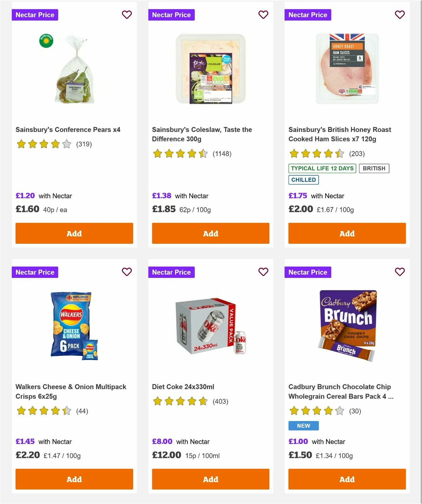The height and width of the screenshot is (504, 422).
Task: Click the heart icon for Diet Coke
Action: click(263, 272)
